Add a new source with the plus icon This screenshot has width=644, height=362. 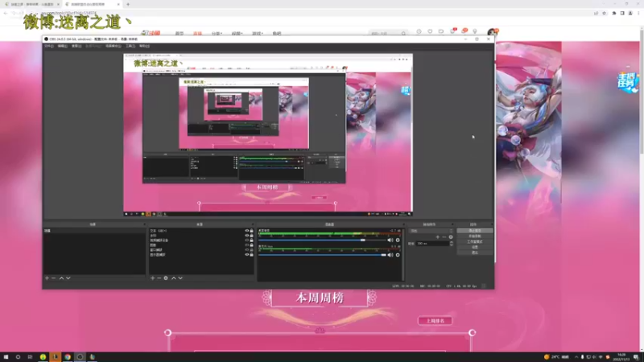[152, 278]
